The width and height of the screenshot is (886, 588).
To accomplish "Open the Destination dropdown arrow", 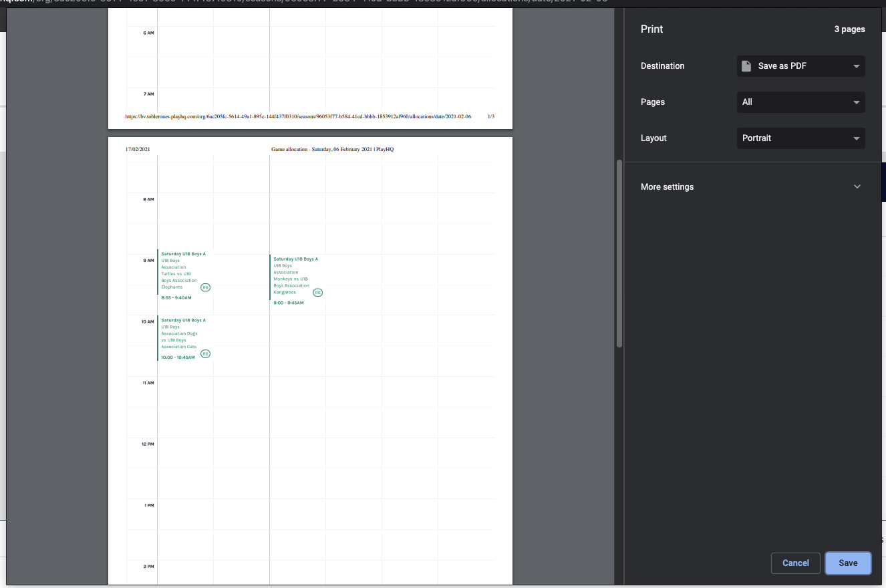I will tap(856, 66).
